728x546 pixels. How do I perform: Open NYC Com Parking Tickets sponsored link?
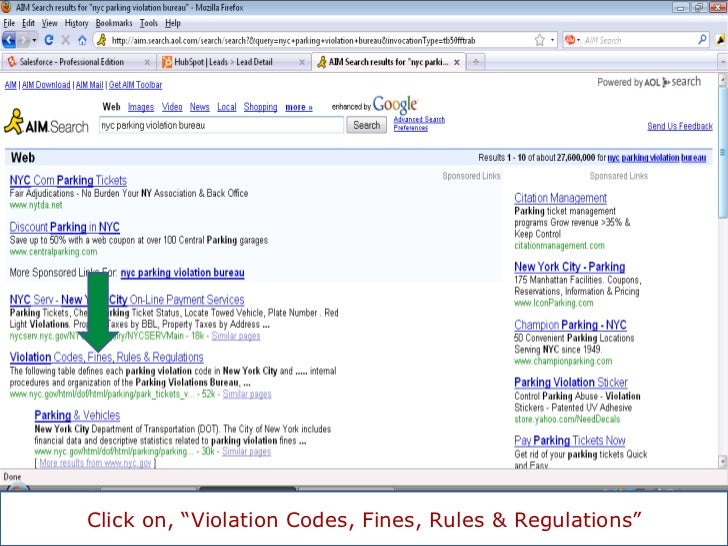(68, 180)
